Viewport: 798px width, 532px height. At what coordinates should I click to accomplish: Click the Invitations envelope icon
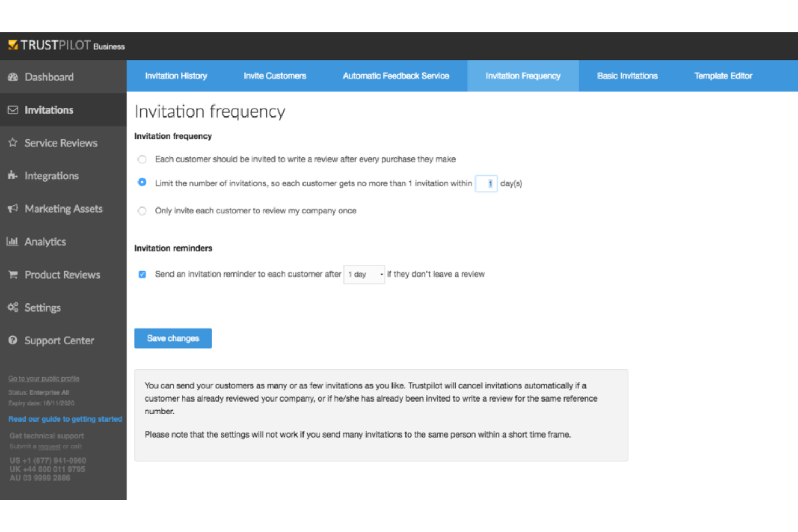[x=13, y=110]
